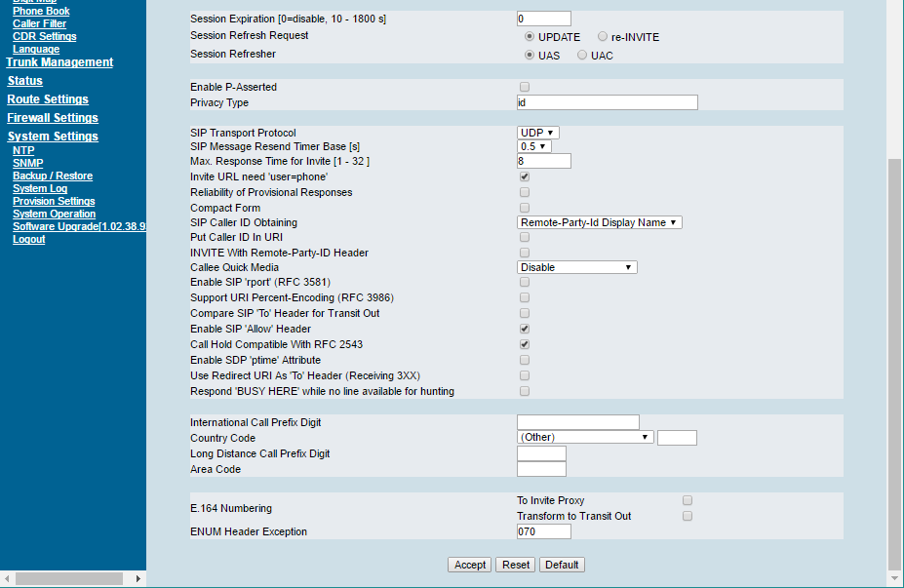
Task: Click the sidebar horizontal scrollbar right arrow
Action: coord(138,579)
